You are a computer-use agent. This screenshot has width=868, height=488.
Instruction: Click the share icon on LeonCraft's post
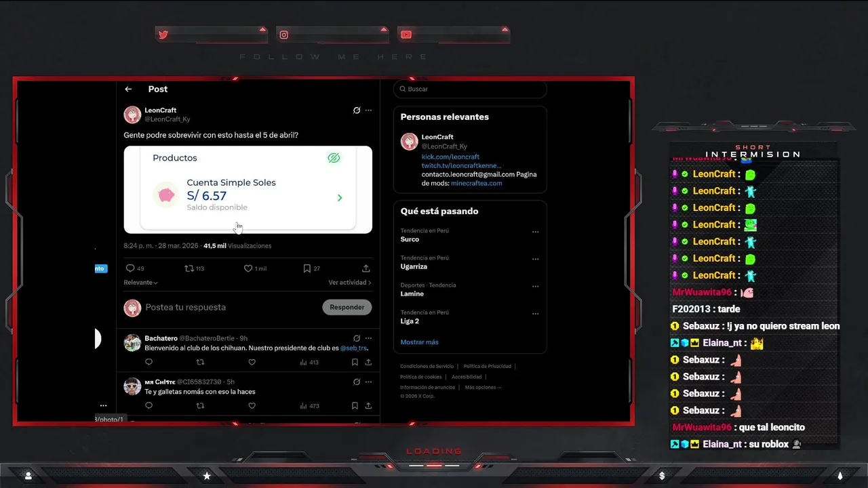click(x=366, y=268)
